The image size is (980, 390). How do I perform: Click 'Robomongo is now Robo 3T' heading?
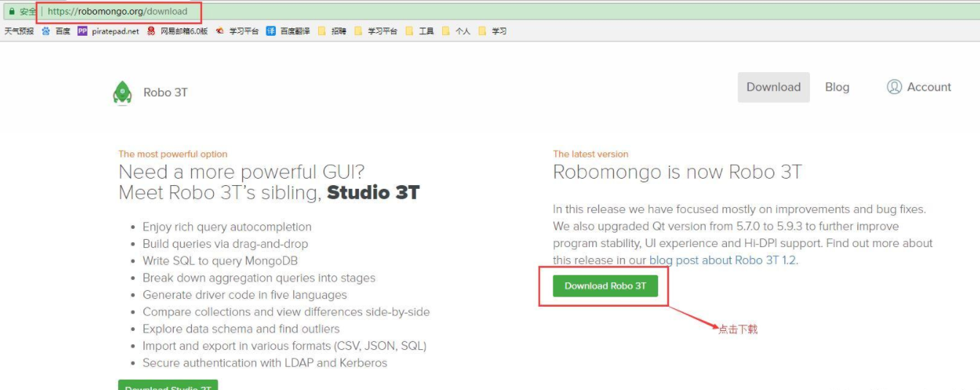tap(677, 172)
